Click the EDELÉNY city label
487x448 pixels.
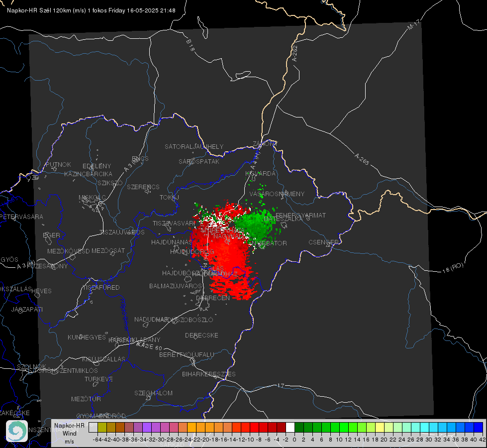click(97, 166)
